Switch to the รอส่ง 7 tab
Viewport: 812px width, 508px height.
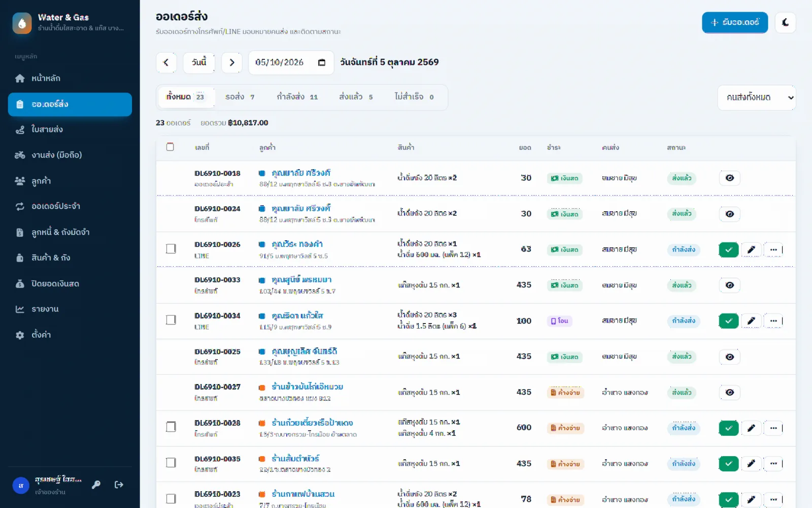pos(240,97)
